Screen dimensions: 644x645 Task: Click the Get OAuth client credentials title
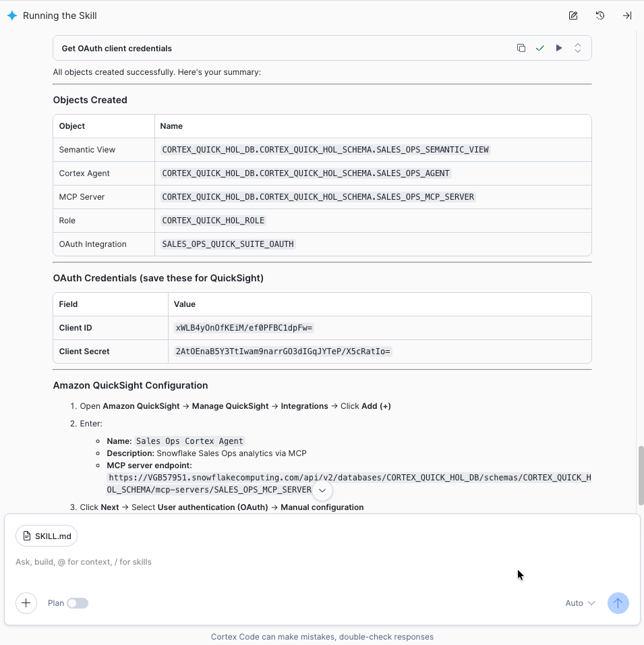tap(117, 49)
